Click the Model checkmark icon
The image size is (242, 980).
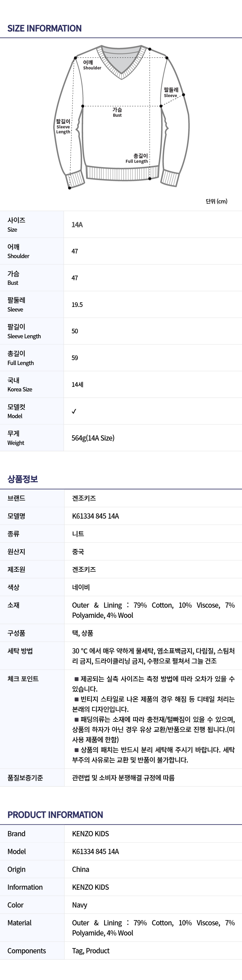coord(74,411)
